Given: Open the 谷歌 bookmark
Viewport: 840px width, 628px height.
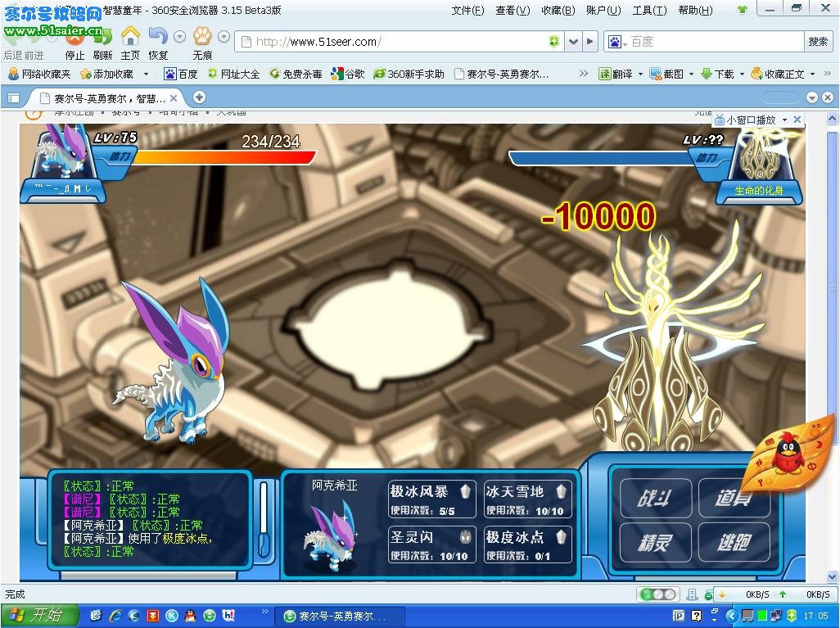Looking at the screenshot, I should (x=348, y=74).
